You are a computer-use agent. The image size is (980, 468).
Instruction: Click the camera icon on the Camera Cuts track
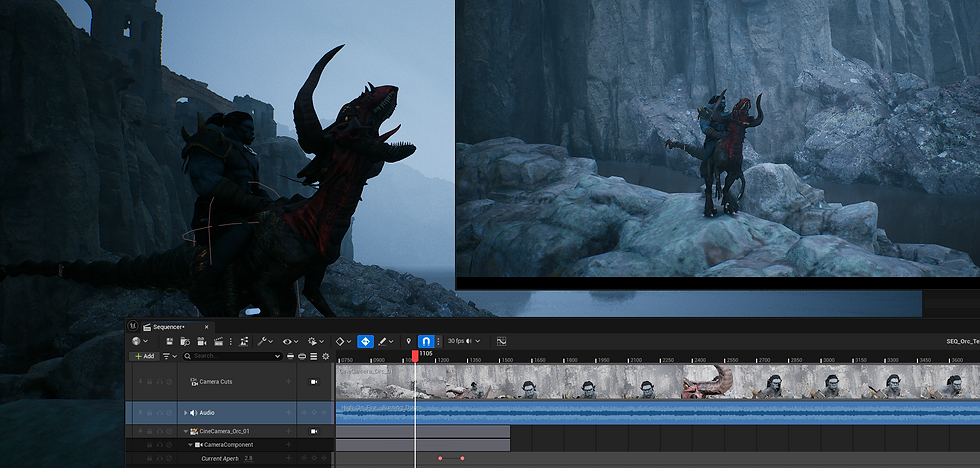tap(313, 381)
